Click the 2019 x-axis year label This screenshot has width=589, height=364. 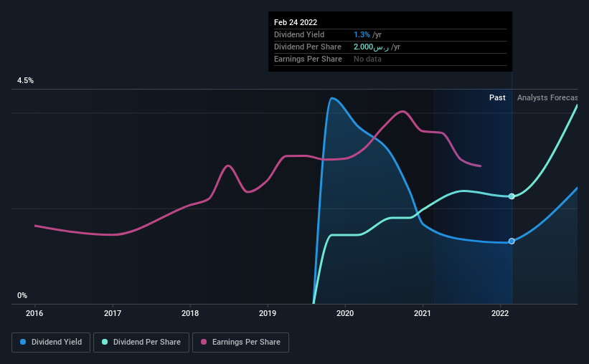(x=268, y=313)
